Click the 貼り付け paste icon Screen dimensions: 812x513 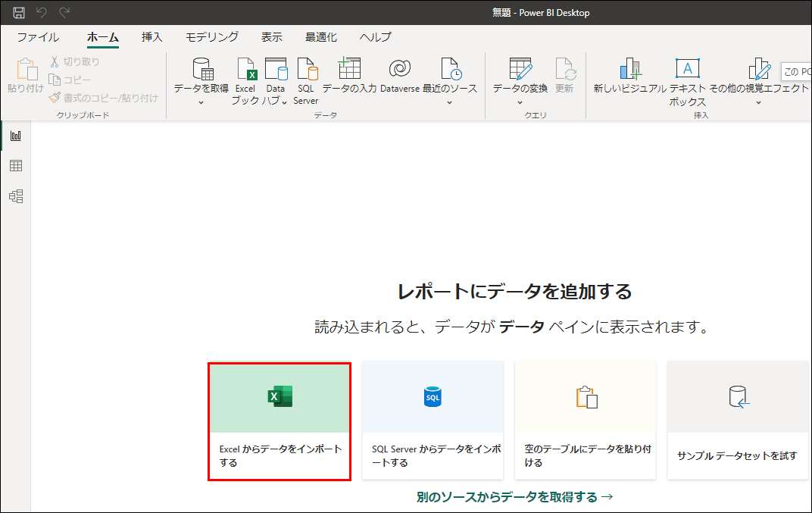26,70
